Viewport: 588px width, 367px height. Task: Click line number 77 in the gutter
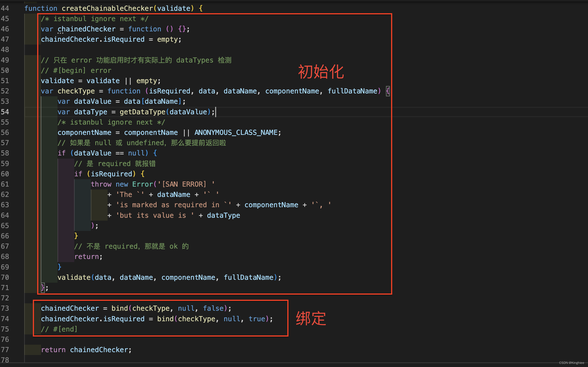pos(5,350)
